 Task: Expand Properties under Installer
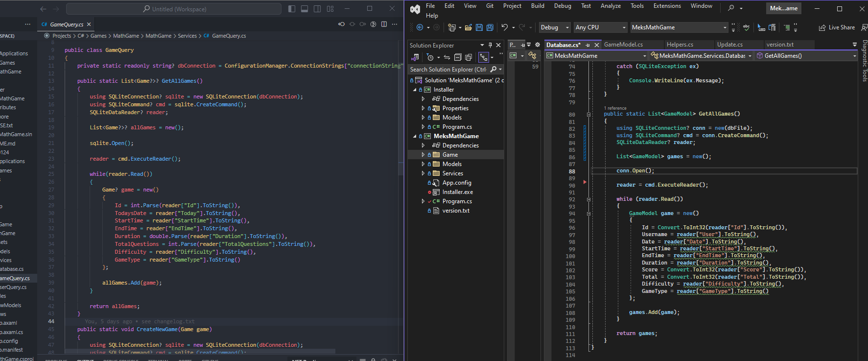(x=423, y=108)
